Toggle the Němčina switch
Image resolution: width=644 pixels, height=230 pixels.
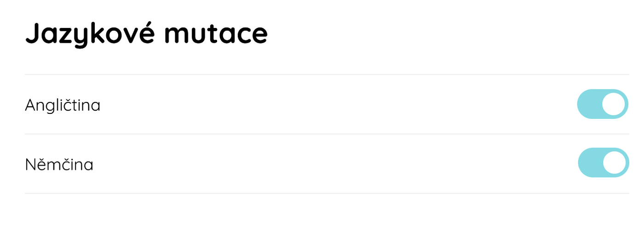tap(603, 163)
